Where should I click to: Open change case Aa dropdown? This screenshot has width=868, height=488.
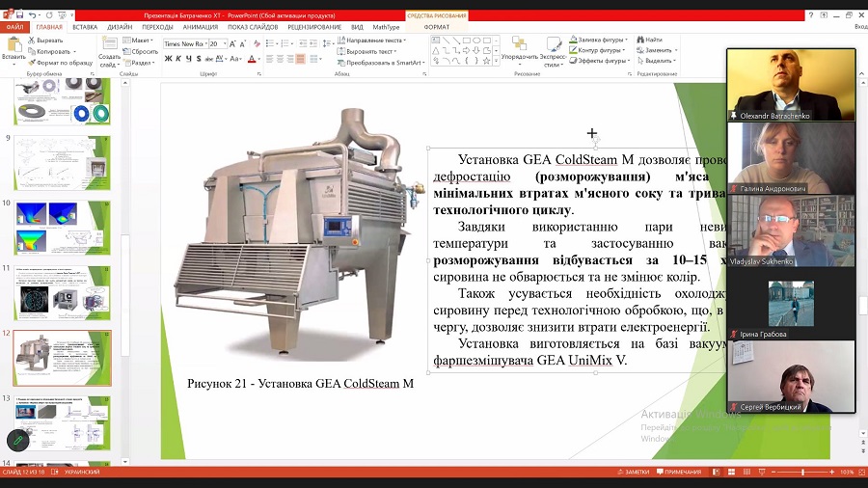(x=235, y=59)
